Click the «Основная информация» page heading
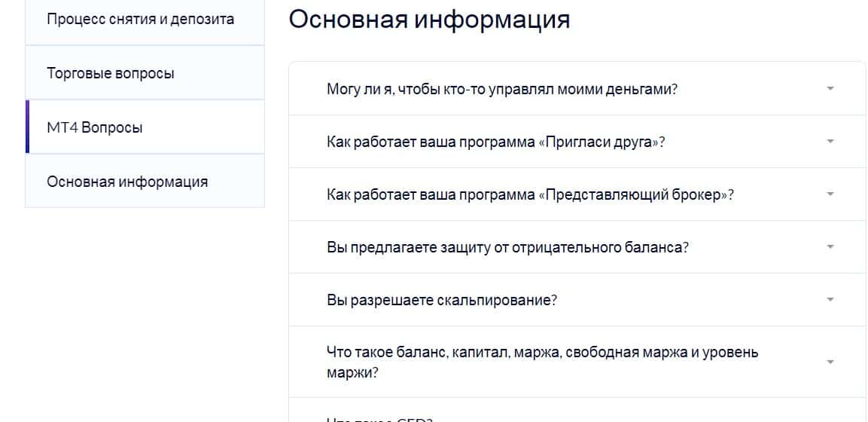 pos(429,20)
